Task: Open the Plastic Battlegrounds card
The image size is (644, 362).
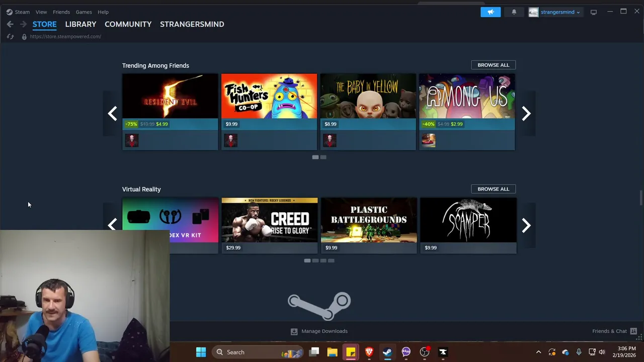Action: coord(369,225)
